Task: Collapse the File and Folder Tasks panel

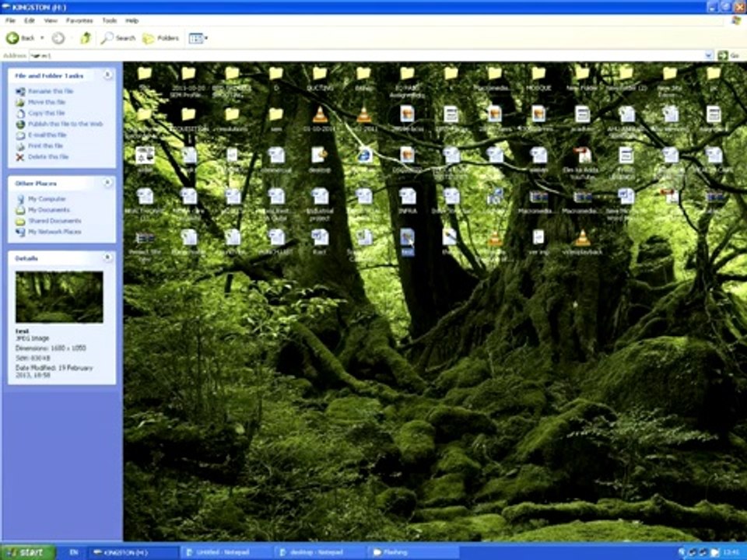Action: 107,75
